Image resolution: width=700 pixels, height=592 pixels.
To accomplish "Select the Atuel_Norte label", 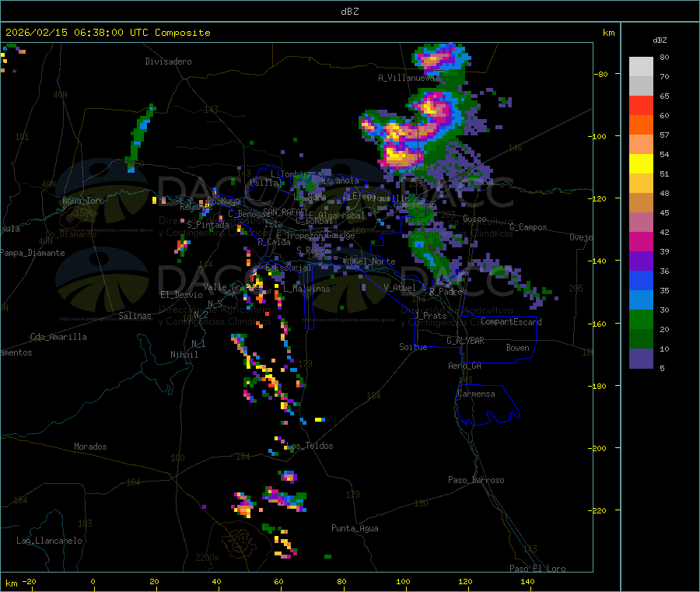I will point(369,261).
